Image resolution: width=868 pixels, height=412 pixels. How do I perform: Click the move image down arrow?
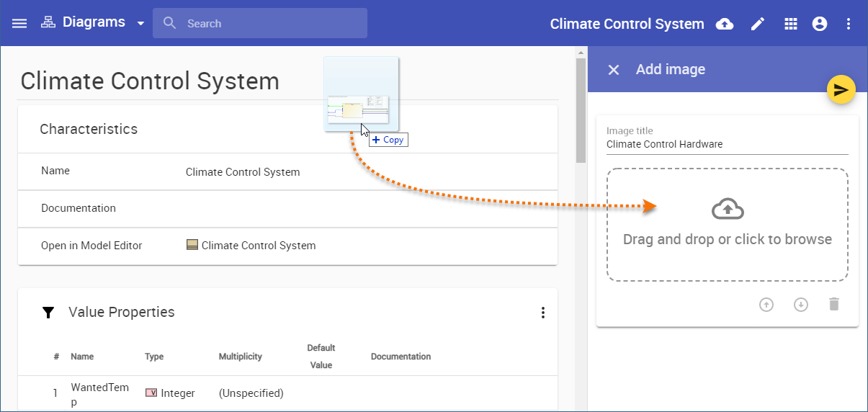pyautogui.click(x=800, y=305)
